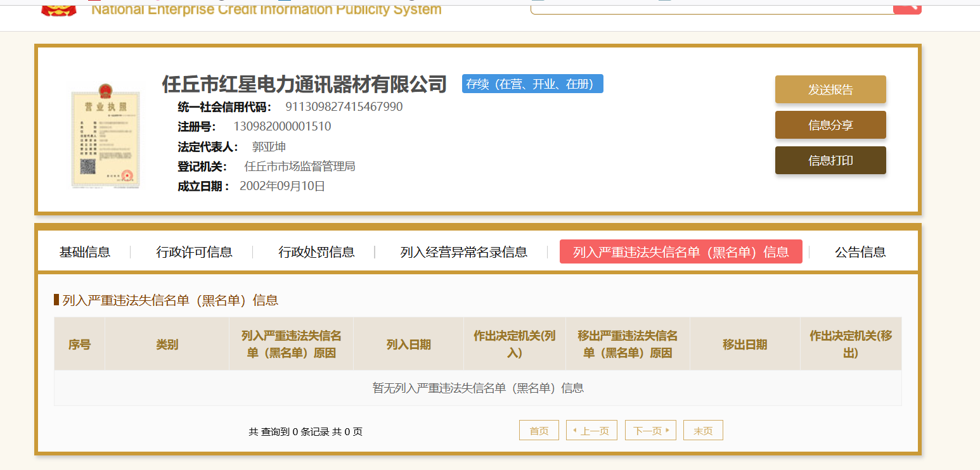Click the 移出日期 column header
This screenshot has height=470, width=980.
(745, 344)
